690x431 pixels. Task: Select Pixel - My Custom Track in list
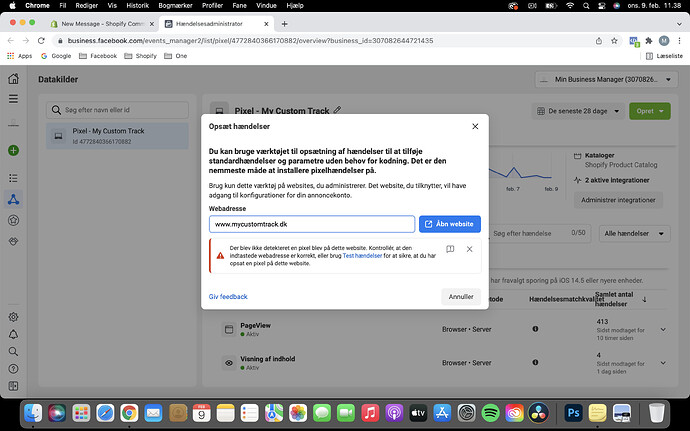[117, 136]
